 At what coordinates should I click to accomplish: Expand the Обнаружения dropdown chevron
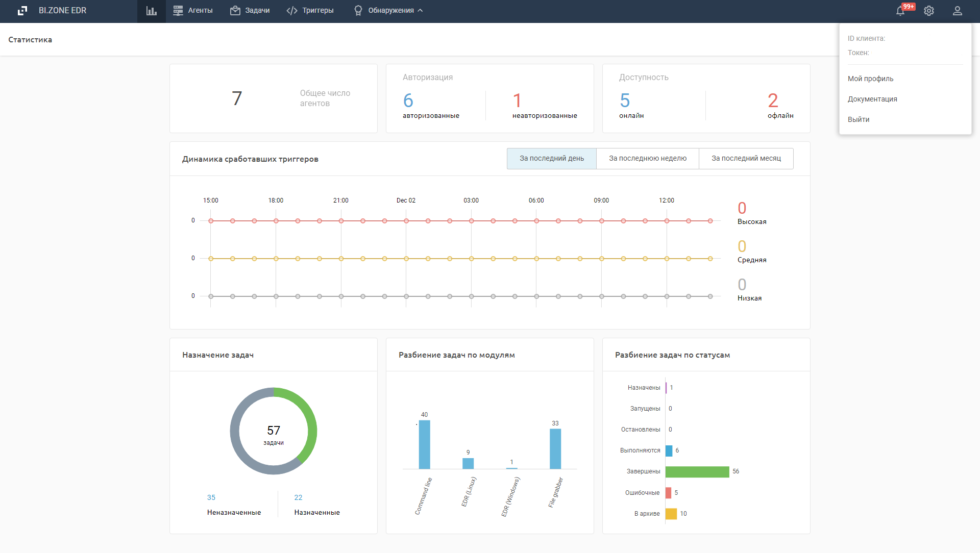pos(420,11)
